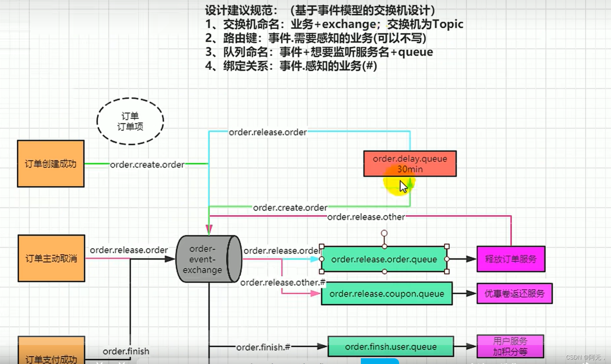The image size is (611, 364).
Task: Click the order.create.order label beside 订单创建成功
Action: 147,165
